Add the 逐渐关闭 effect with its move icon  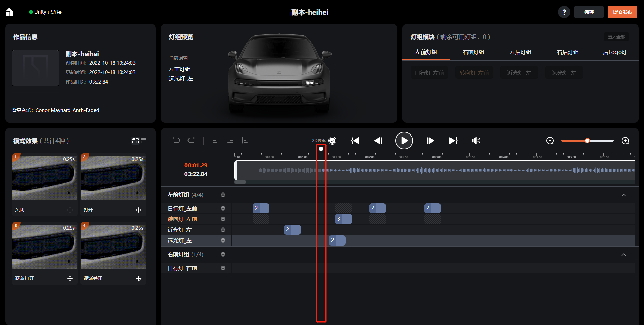tap(139, 279)
